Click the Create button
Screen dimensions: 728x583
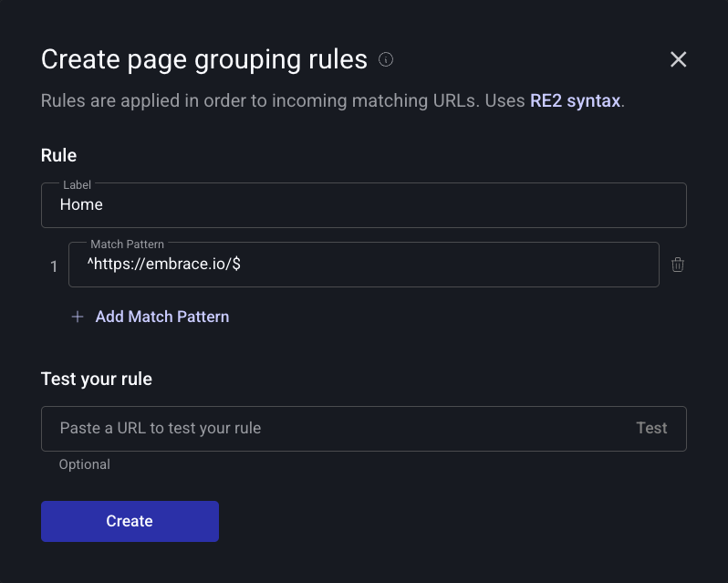click(130, 521)
